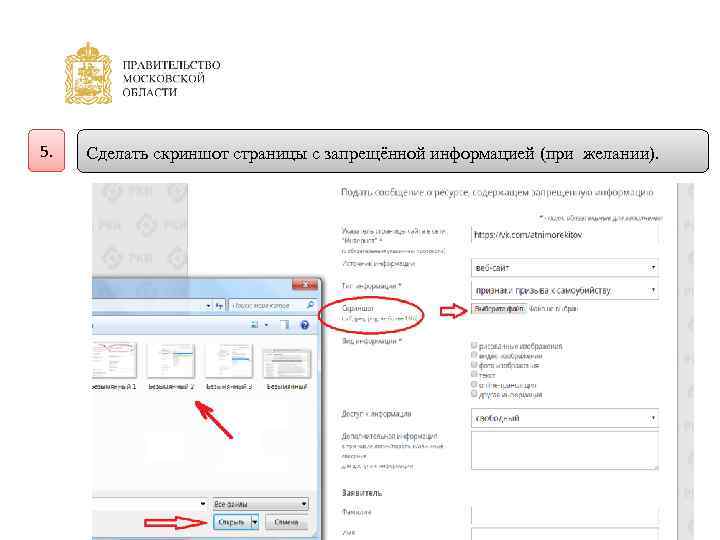
Task: Close the file open dialog window
Action: (305, 285)
